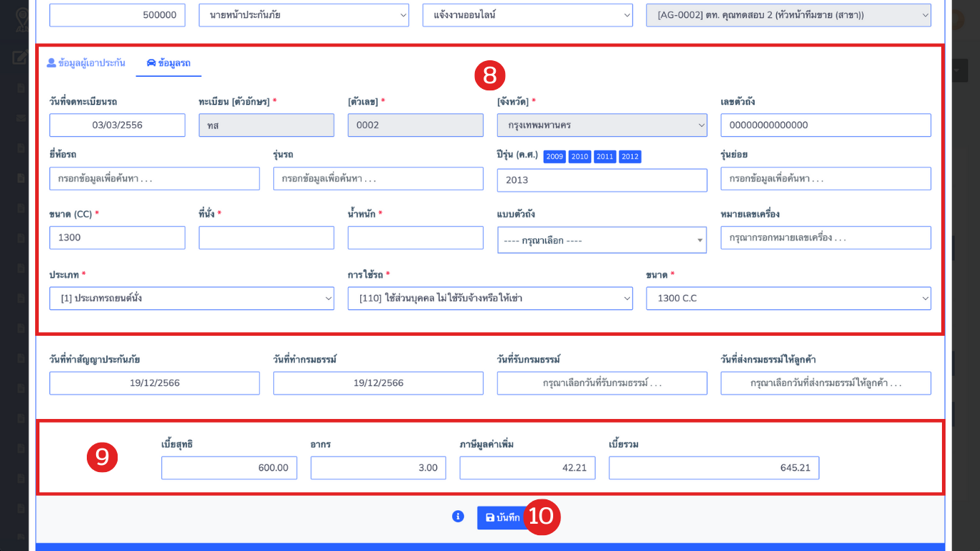The height and width of the screenshot is (551, 980).
Task: Click the วันที่ทำกรมธรรม์ date field
Action: 378,383
